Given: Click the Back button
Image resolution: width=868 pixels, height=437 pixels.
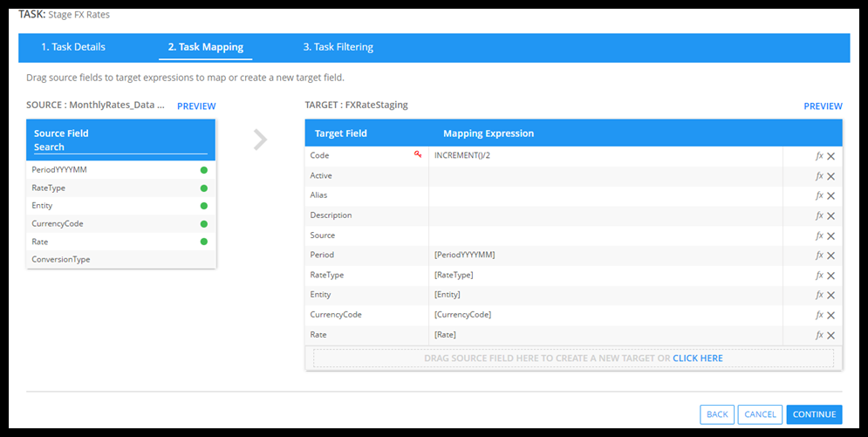Looking at the screenshot, I should [x=717, y=415].
